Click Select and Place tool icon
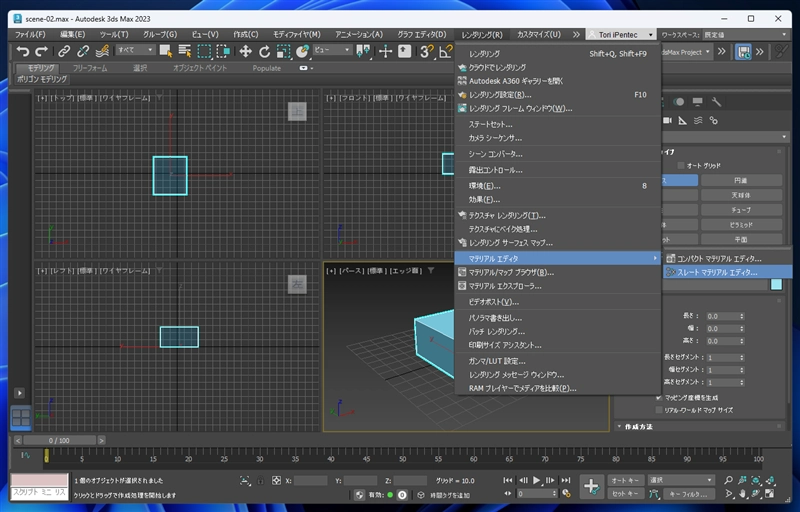Image resolution: width=800 pixels, height=512 pixels. pyautogui.click(x=303, y=51)
